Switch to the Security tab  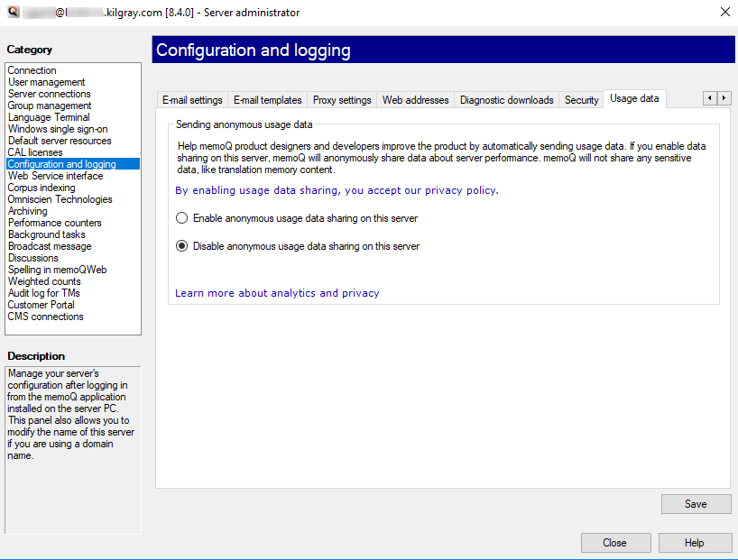point(580,100)
